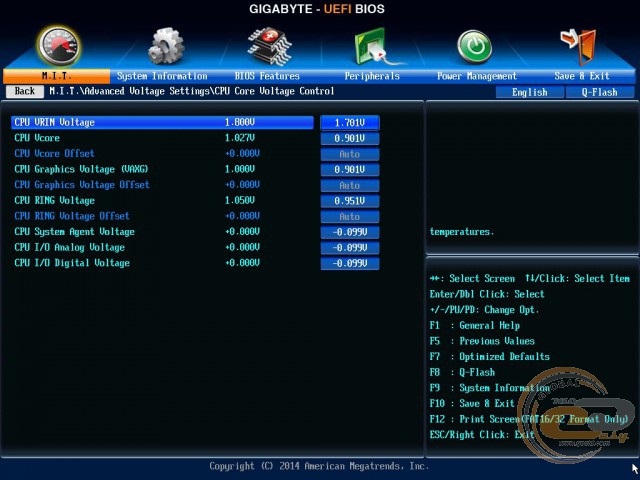The width and height of the screenshot is (640, 480).
Task: Select the CPU System Agent Voltage row
Action: [162, 232]
